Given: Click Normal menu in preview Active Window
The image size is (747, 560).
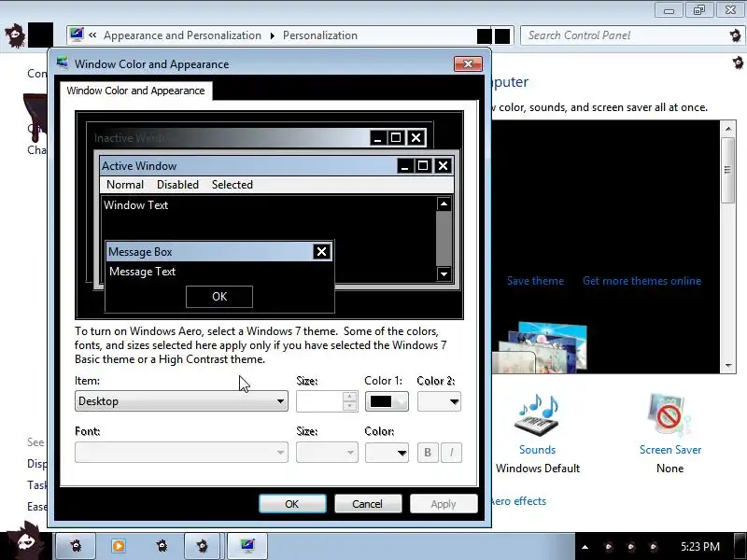Looking at the screenshot, I should (x=125, y=185).
